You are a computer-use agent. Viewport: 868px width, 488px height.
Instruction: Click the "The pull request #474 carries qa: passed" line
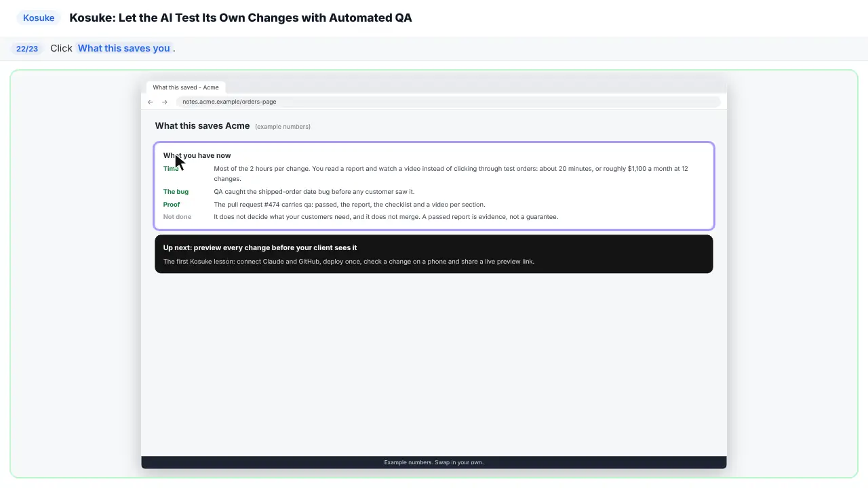click(x=349, y=205)
